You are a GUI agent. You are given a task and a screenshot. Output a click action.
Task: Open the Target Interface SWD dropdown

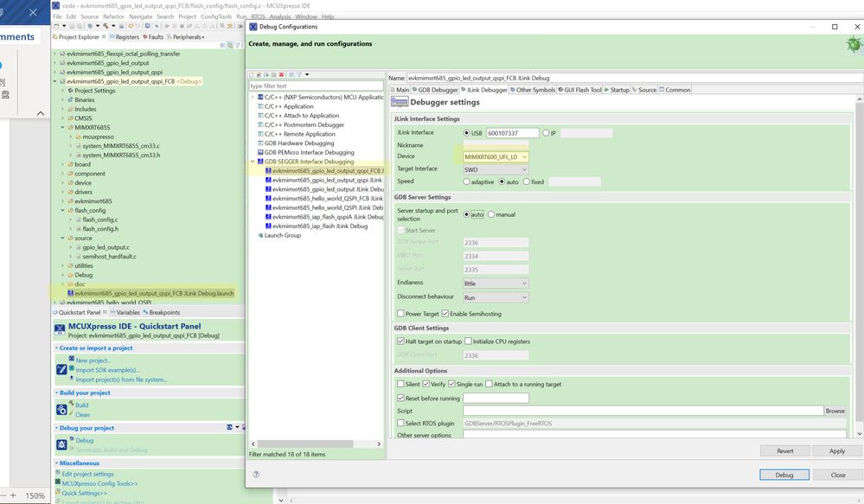tap(496, 169)
